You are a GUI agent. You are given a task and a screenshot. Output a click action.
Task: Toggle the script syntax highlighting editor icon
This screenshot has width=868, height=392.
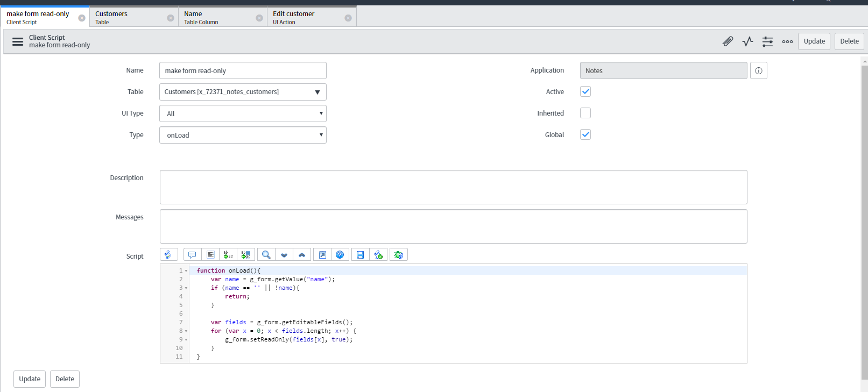point(168,255)
